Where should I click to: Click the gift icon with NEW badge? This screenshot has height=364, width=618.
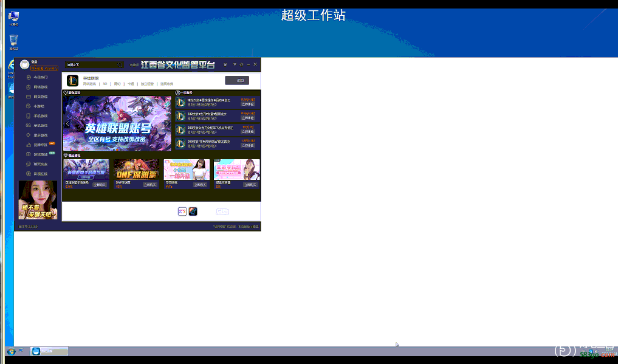tap(29, 154)
